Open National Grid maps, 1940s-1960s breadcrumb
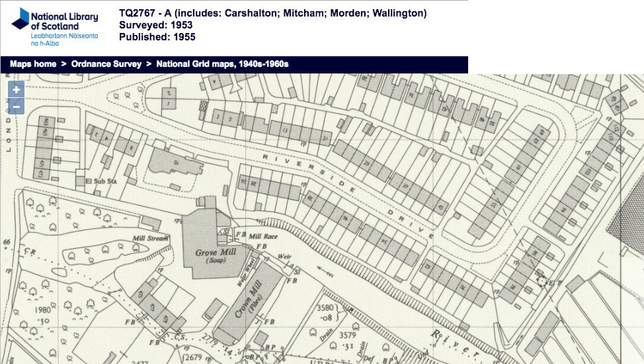The image size is (644, 364). pyautogui.click(x=222, y=64)
